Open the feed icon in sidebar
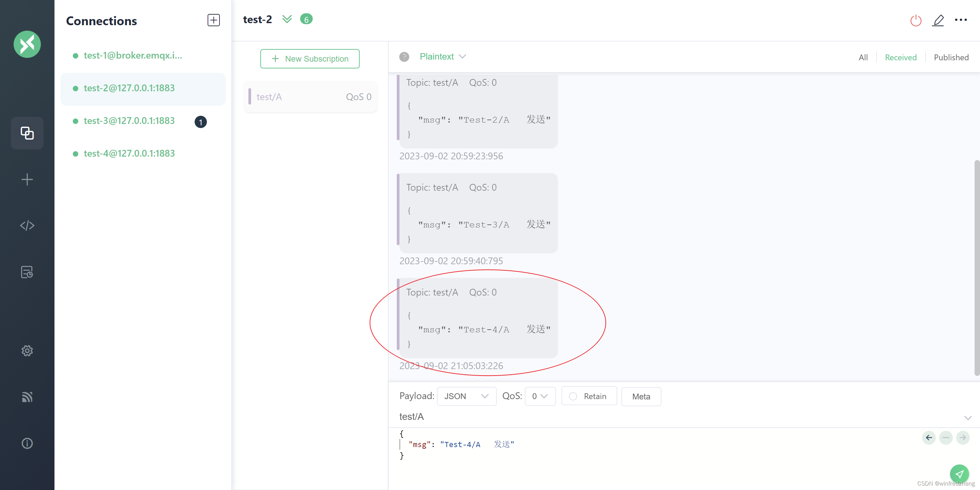 coord(27,397)
